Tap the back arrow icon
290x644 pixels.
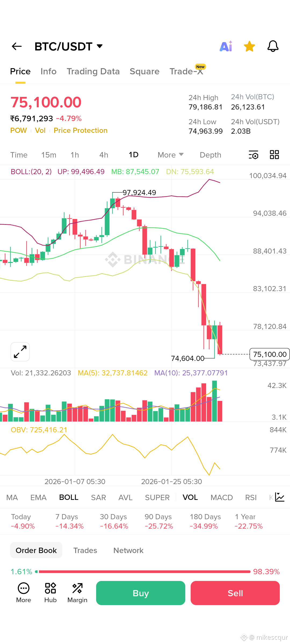(17, 46)
